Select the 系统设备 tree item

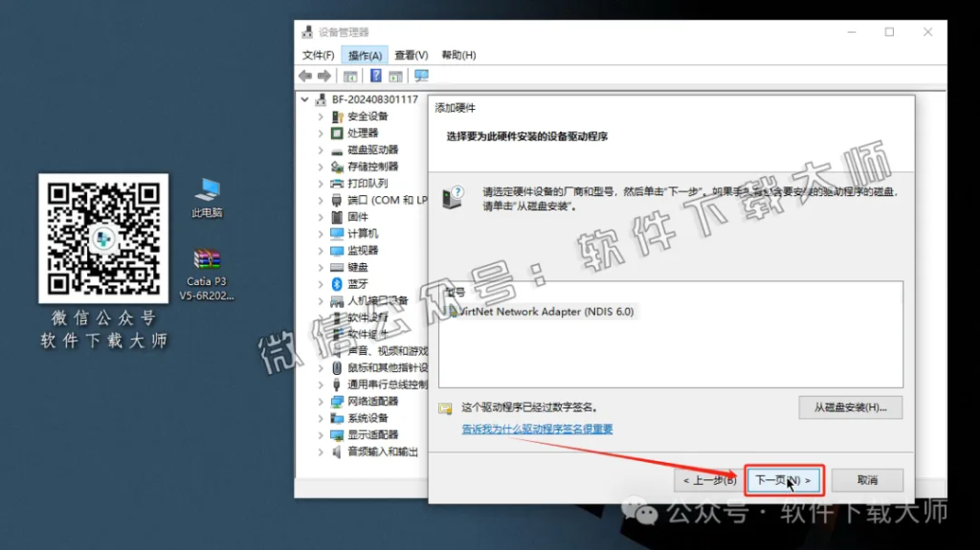[x=368, y=418]
